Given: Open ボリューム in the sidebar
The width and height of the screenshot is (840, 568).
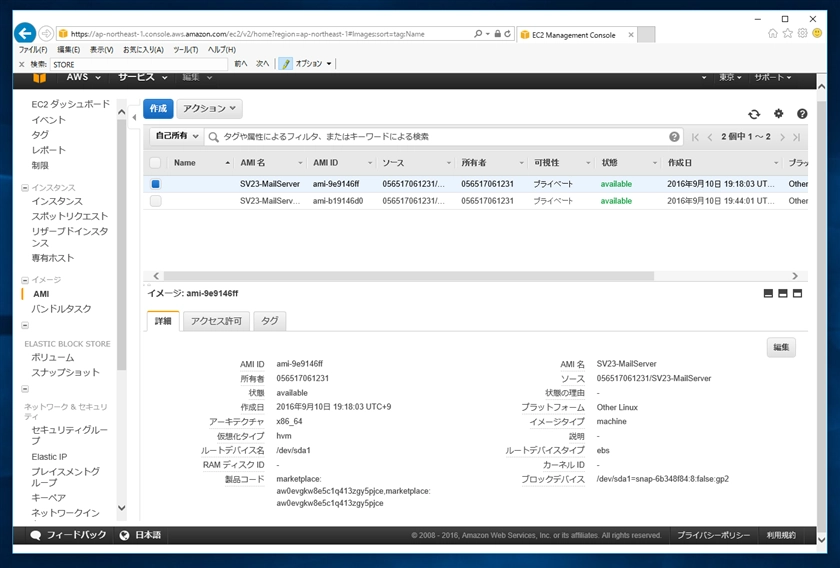Looking at the screenshot, I should 52,357.
